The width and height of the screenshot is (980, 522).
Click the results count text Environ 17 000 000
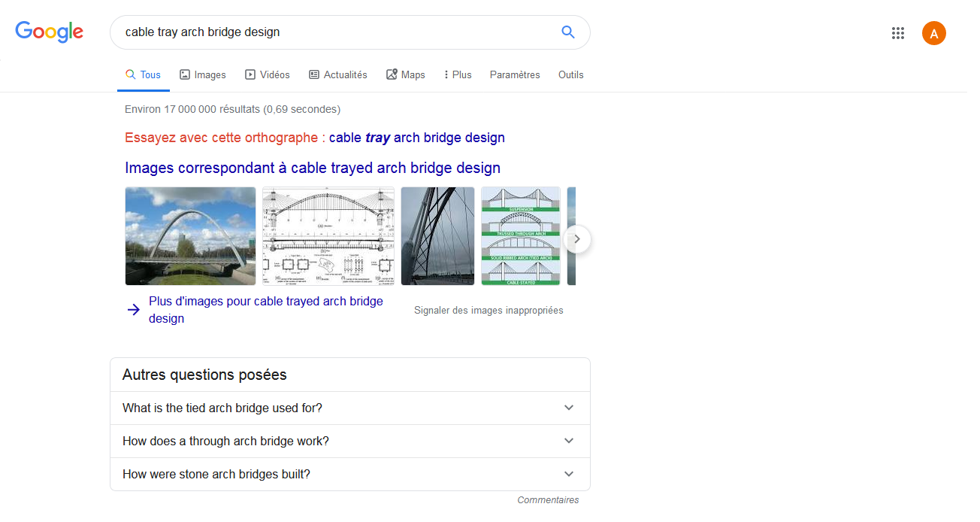[232, 109]
